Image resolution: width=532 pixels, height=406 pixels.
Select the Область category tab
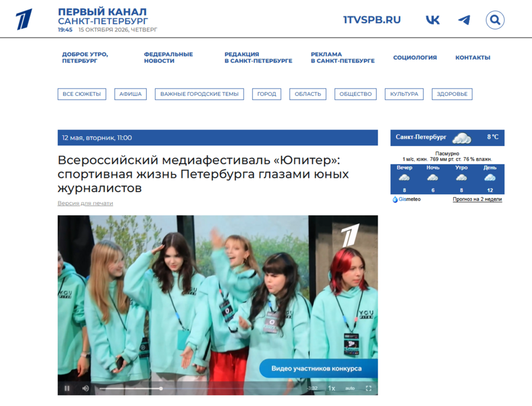(x=308, y=94)
